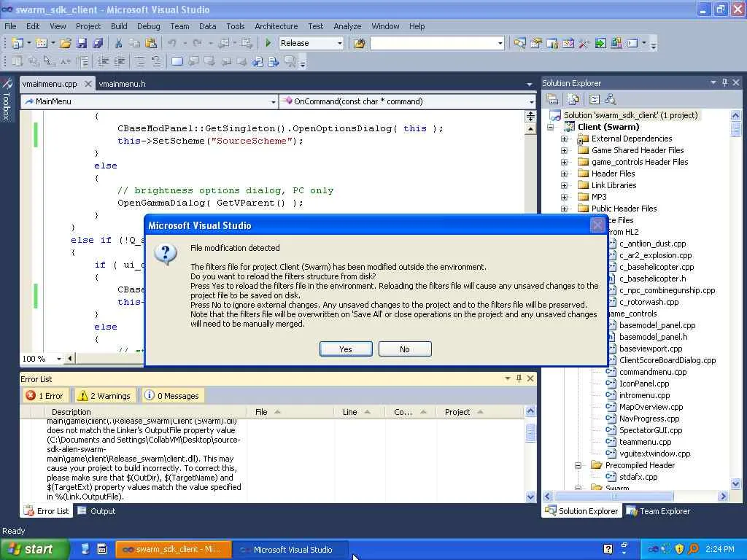Click the Command Window toolbar icon
Screen dimensions: 747x560
632,43
